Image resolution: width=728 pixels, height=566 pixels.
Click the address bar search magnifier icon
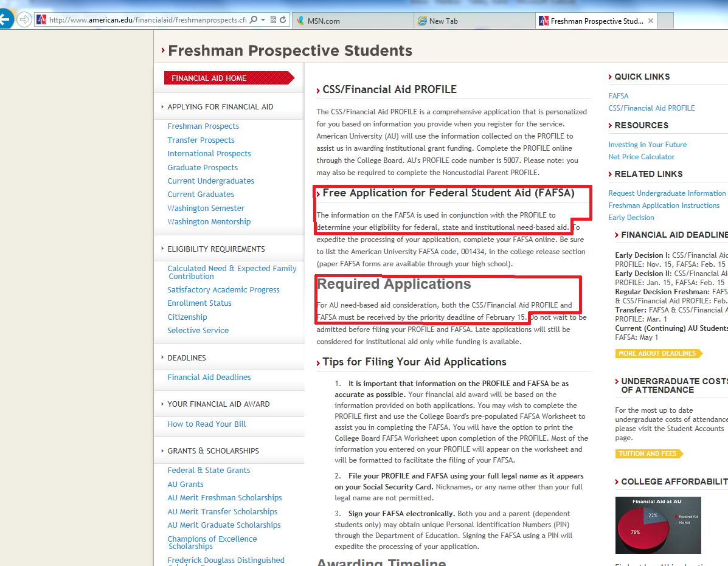(254, 20)
